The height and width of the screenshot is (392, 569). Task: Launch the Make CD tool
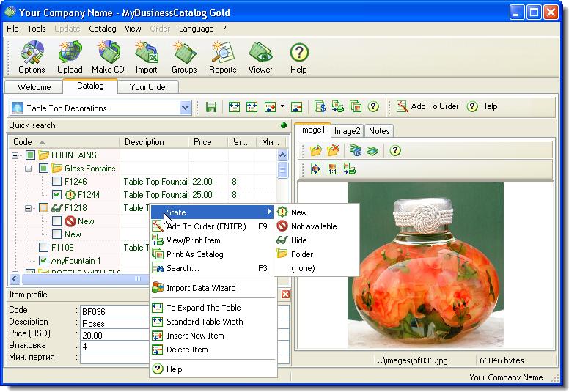108,57
